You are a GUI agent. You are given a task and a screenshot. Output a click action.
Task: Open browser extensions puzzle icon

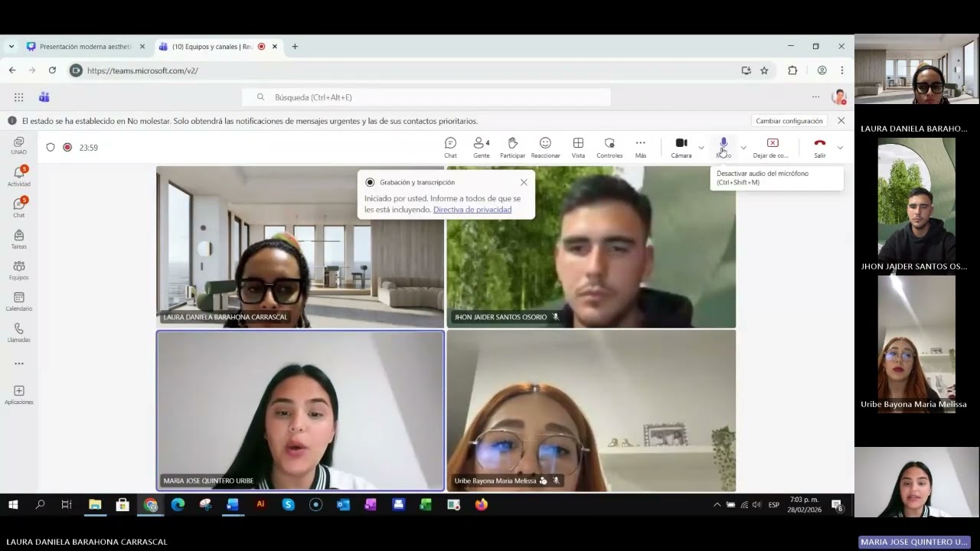[x=792, y=70]
